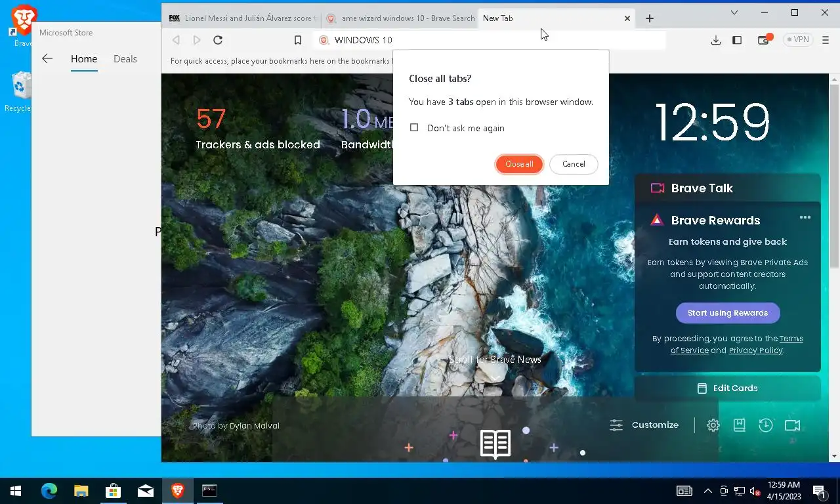Open bookmarks icon on new tab page

(740, 425)
